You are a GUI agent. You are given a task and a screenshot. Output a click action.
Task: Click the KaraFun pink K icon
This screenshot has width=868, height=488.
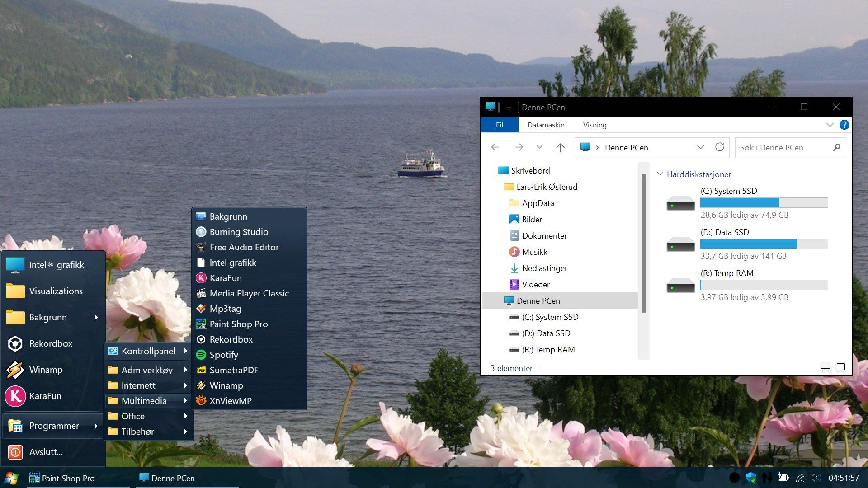click(x=15, y=396)
